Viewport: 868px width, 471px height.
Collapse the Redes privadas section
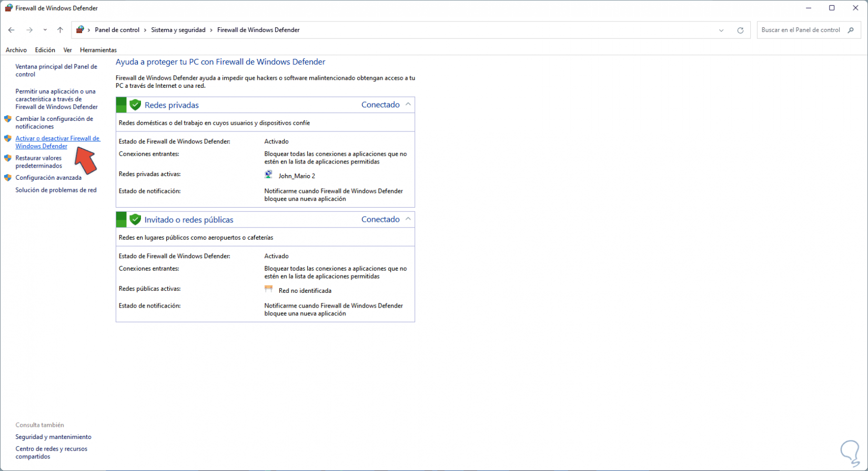tap(408, 105)
